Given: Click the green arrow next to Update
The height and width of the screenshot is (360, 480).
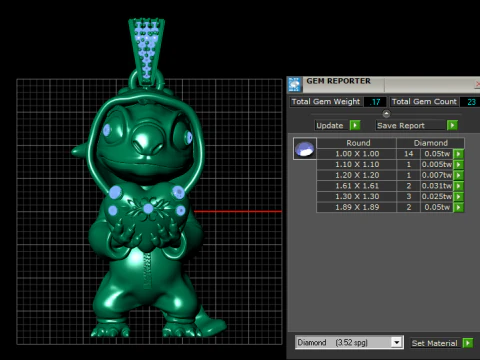Looking at the screenshot, I should click(x=355, y=125).
